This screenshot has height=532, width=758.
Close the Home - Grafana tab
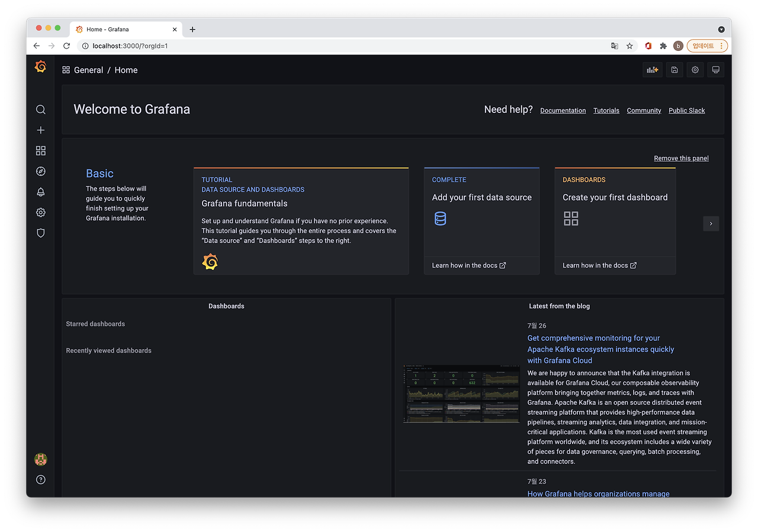click(175, 29)
